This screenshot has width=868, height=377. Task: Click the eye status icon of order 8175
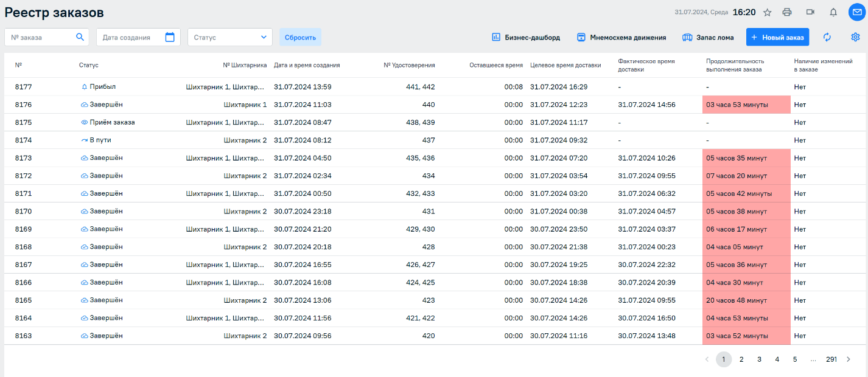click(x=85, y=122)
